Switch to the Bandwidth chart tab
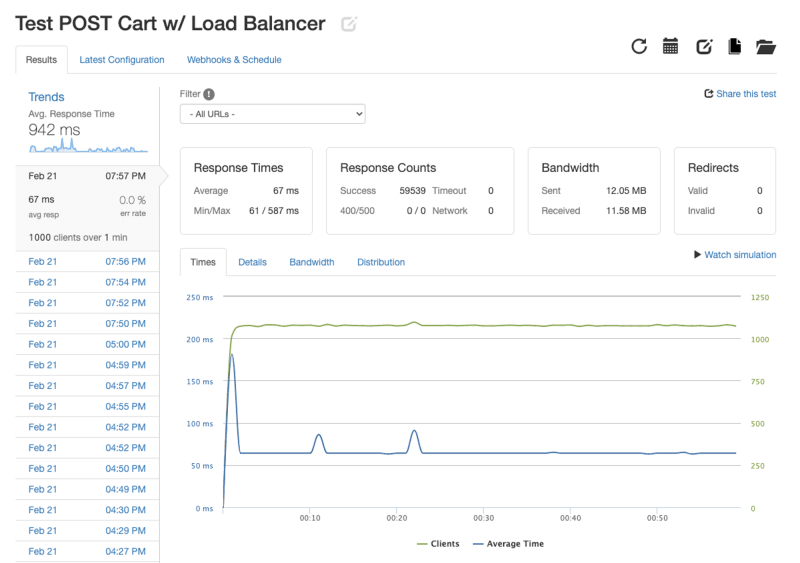Screen dimensions: 800x563 coord(312,262)
